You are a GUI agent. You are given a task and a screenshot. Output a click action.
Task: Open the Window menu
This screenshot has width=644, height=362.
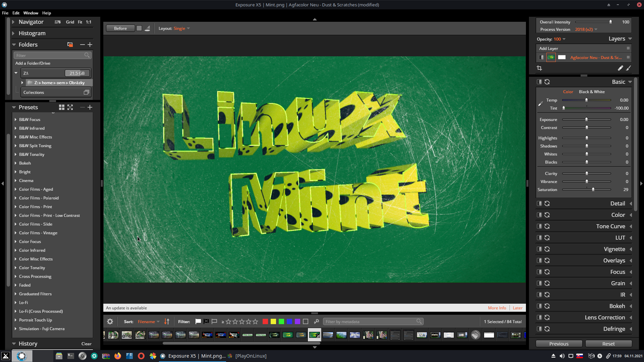[31, 13]
